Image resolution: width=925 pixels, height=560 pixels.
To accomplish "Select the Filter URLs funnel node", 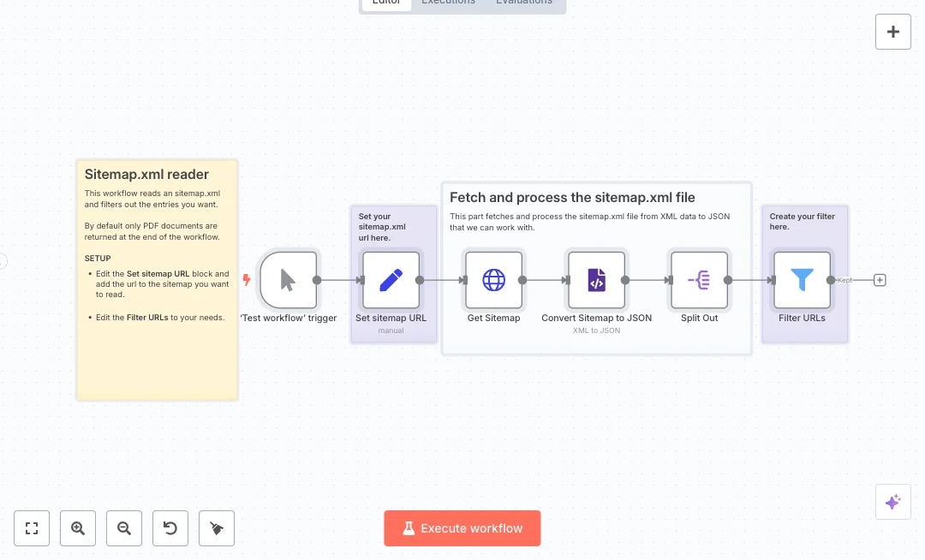I will click(x=802, y=280).
